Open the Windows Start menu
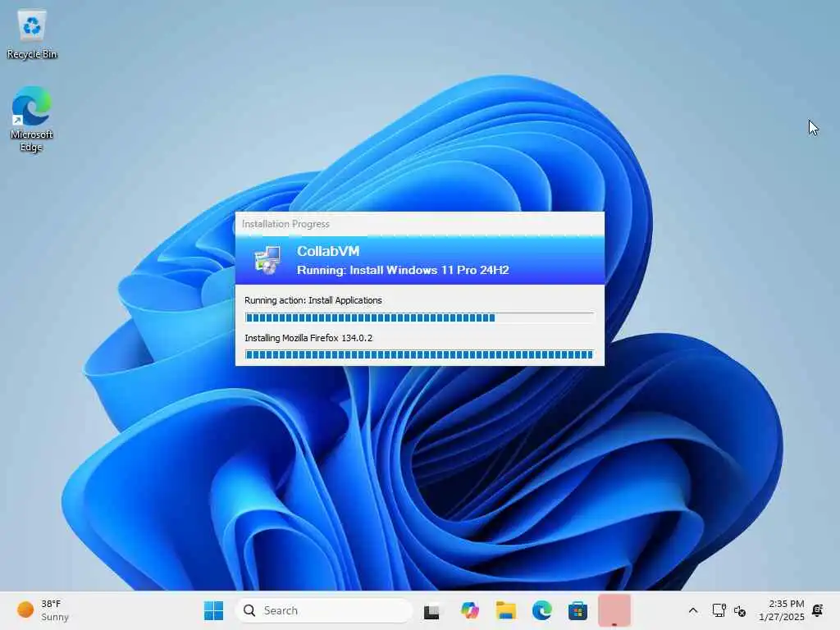 (214, 610)
